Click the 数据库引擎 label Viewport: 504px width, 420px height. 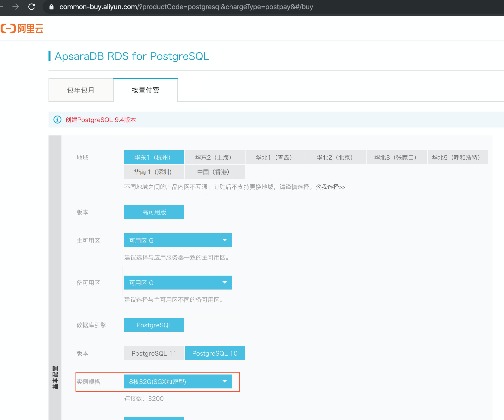[x=91, y=325]
